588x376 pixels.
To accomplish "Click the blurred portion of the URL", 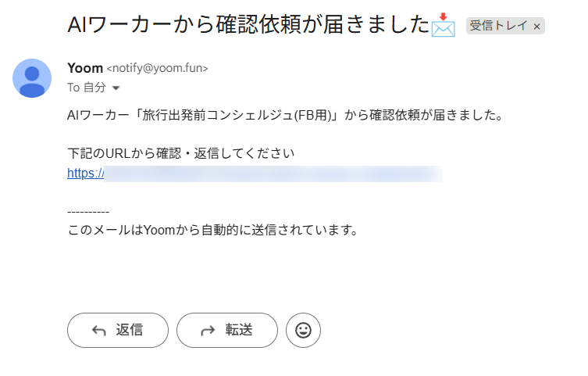I will (273, 174).
